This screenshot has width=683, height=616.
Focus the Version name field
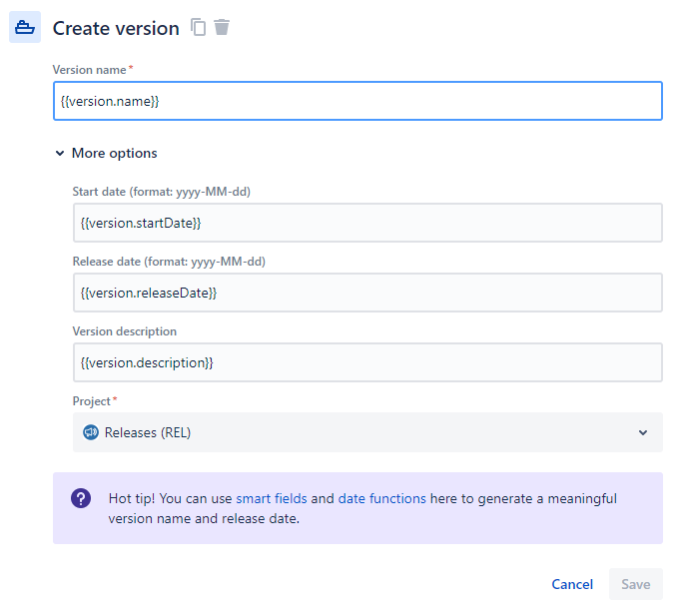click(357, 101)
